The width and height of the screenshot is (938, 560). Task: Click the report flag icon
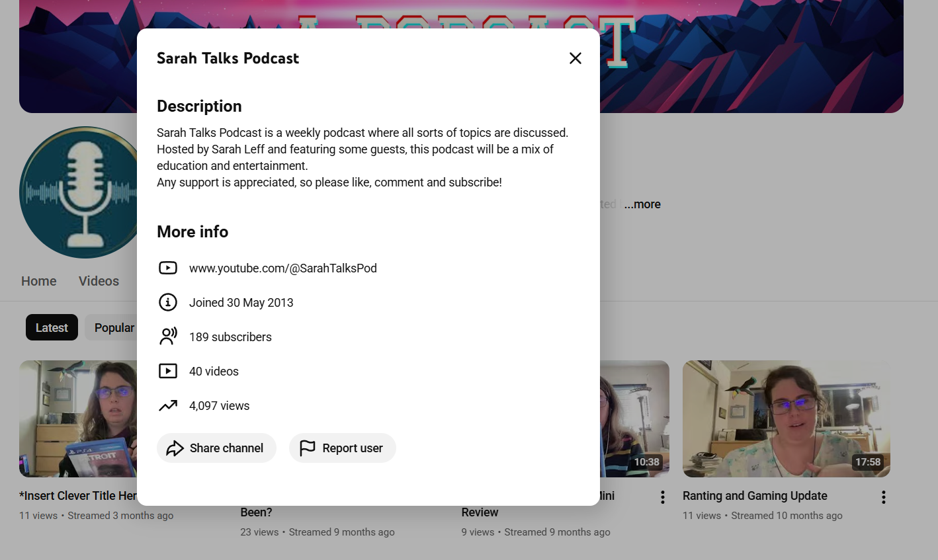(x=307, y=448)
